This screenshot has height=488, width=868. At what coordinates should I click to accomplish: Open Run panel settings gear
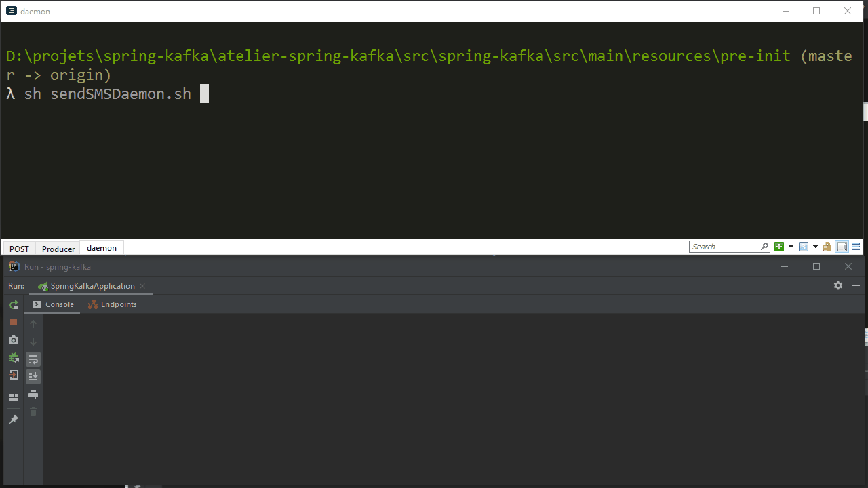click(x=838, y=285)
